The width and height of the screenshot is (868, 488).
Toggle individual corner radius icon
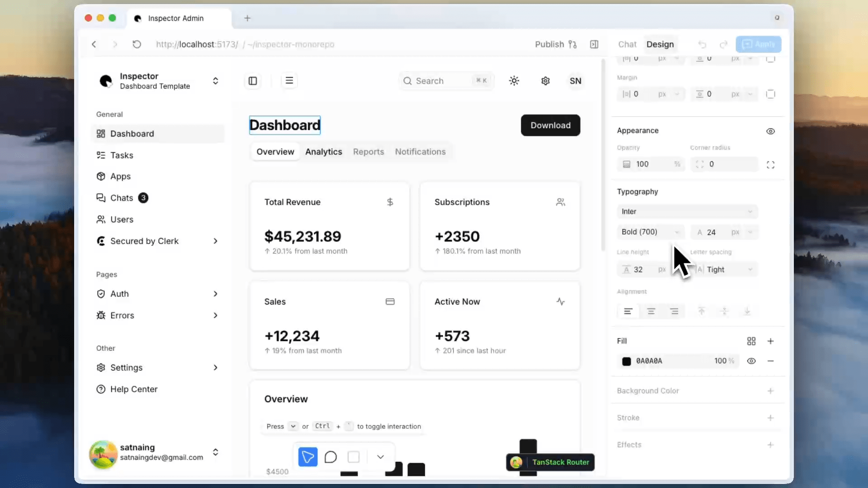coord(770,164)
